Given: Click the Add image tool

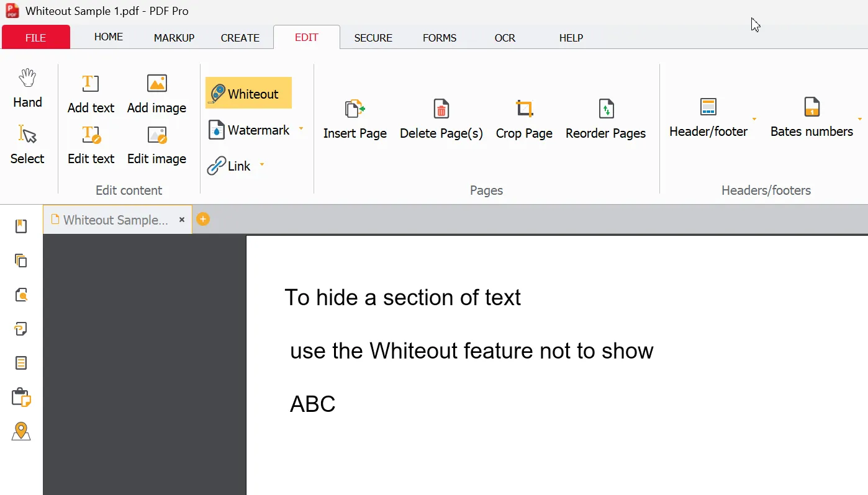Looking at the screenshot, I should (156, 94).
